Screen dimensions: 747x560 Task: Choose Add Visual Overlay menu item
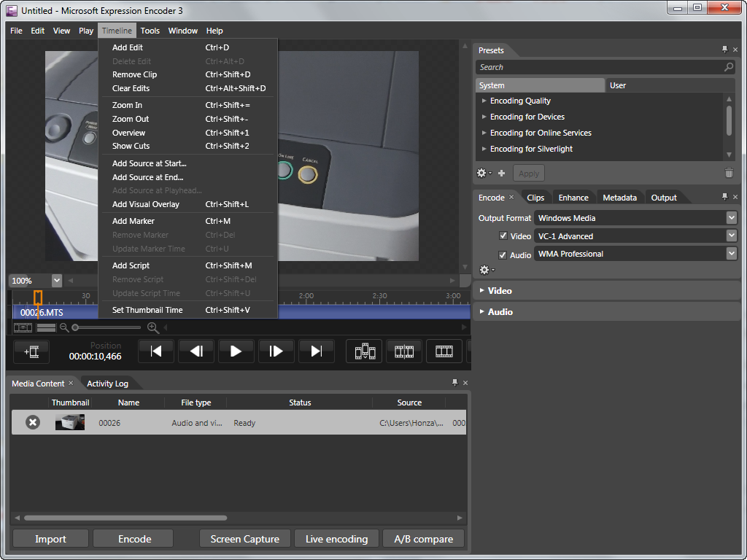click(187, 204)
